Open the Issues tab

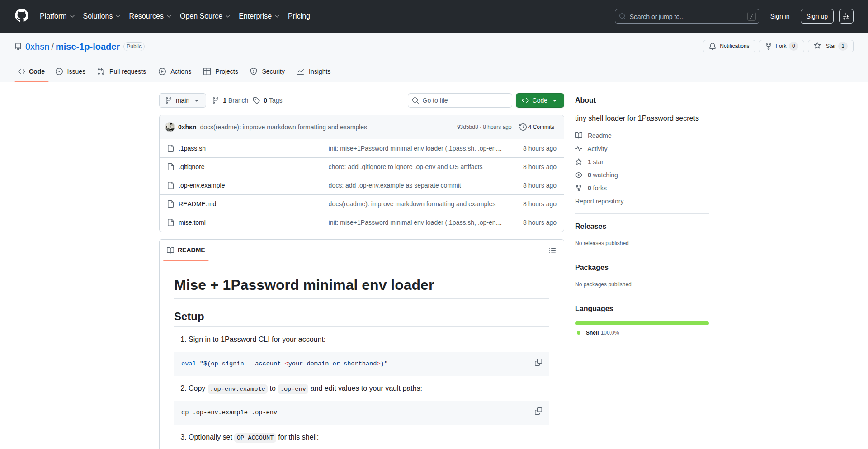pos(71,71)
